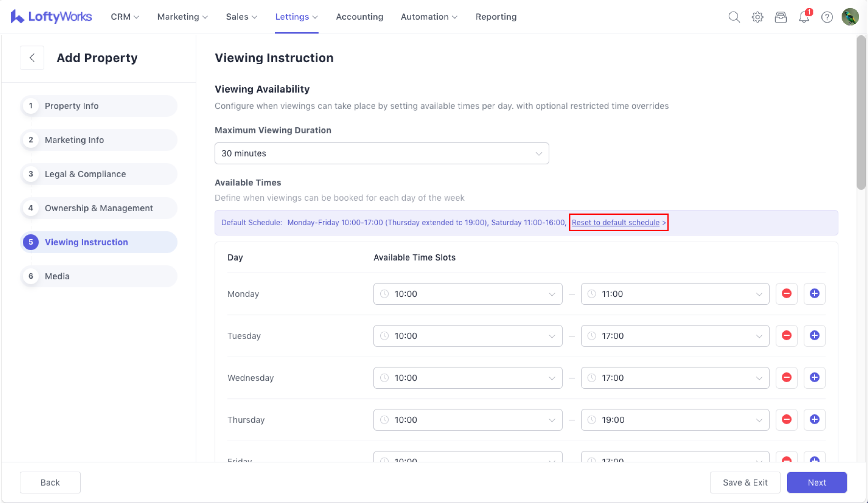Viewport: 868px width, 503px height.
Task: Remove Monday time slot with red minus
Action: [x=786, y=294]
